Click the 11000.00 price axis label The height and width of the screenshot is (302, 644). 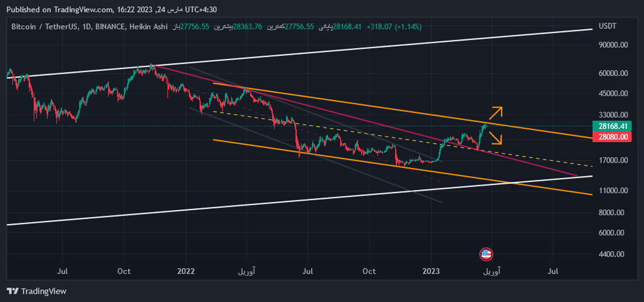[613, 190]
